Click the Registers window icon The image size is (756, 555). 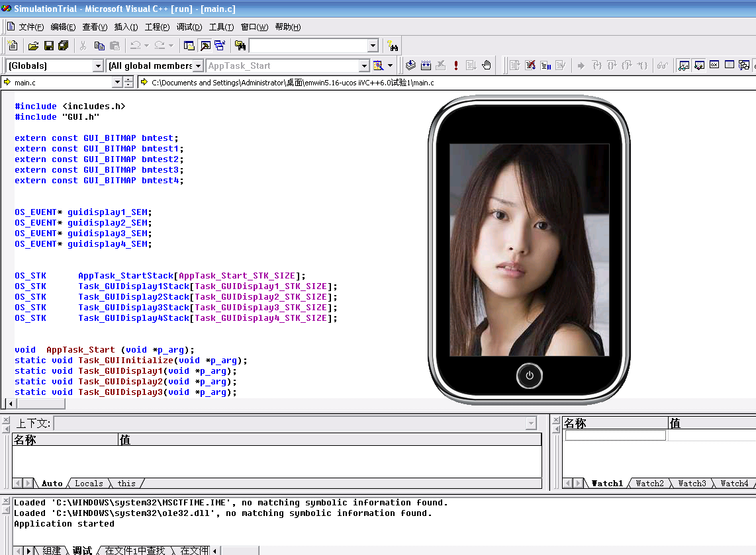[x=714, y=65]
